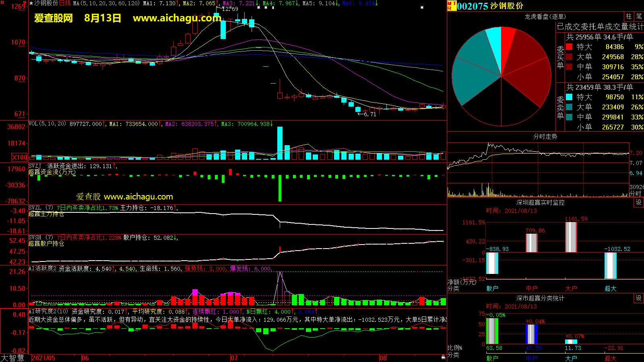
Task: Toggle the 日线 period label
Action: pyautogui.click(x=65, y=3)
